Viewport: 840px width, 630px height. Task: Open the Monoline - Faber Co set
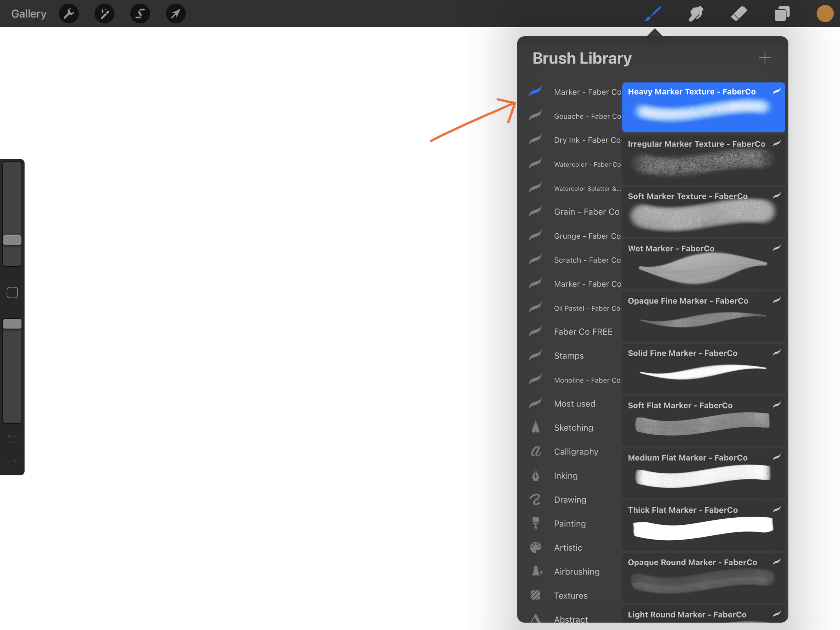pyautogui.click(x=575, y=380)
